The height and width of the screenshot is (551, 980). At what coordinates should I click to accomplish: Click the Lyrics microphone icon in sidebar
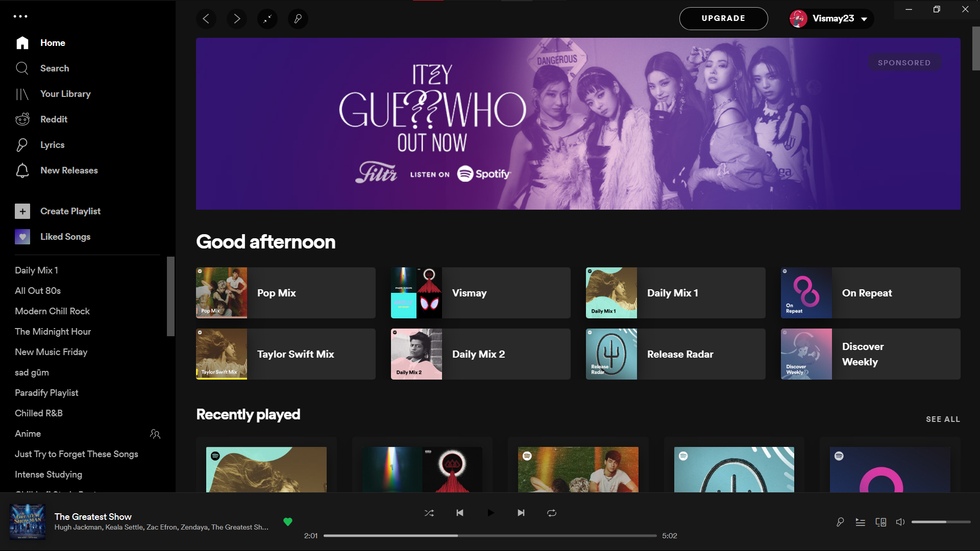(x=22, y=145)
